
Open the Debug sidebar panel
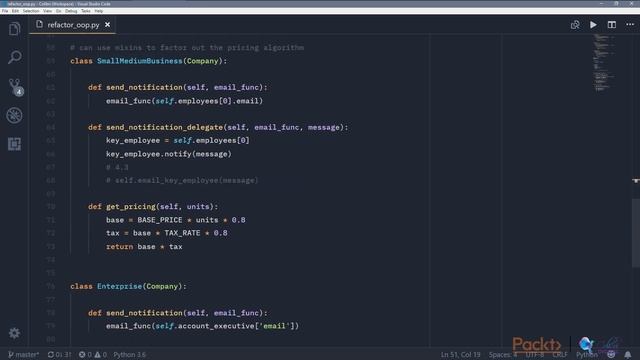click(x=14, y=116)
